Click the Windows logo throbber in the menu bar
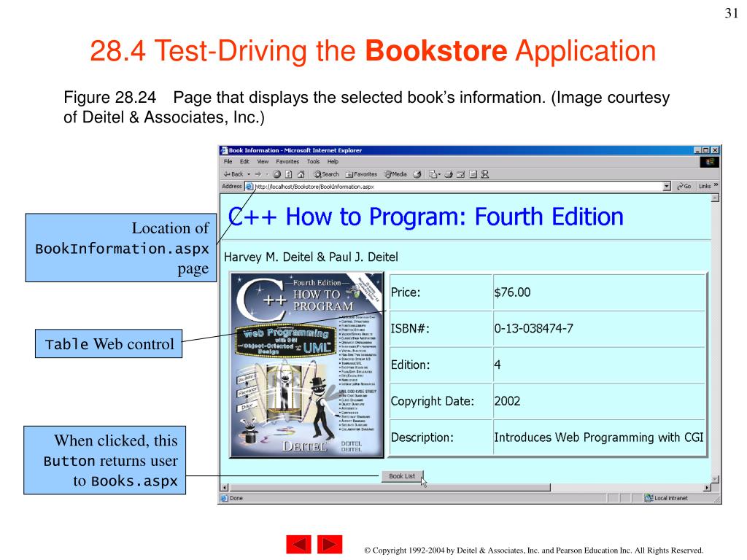The width and height of the screenshot is (747, 560). [709, 162]
